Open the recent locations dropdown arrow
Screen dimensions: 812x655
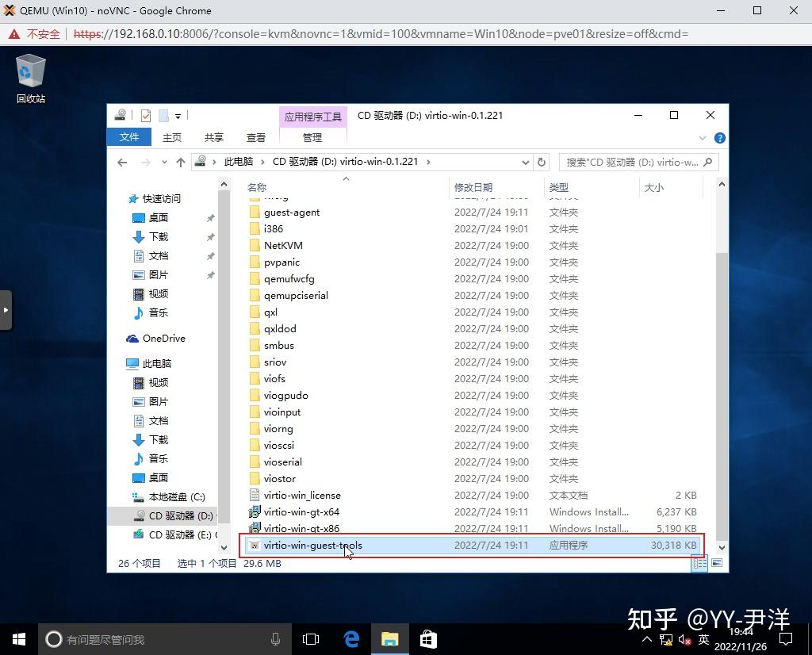pos(164,163)
